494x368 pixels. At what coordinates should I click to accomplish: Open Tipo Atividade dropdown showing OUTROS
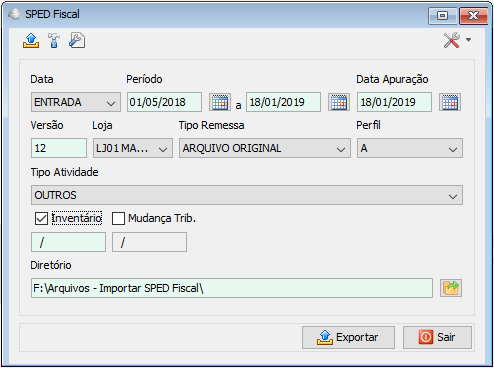coord(247,195)
